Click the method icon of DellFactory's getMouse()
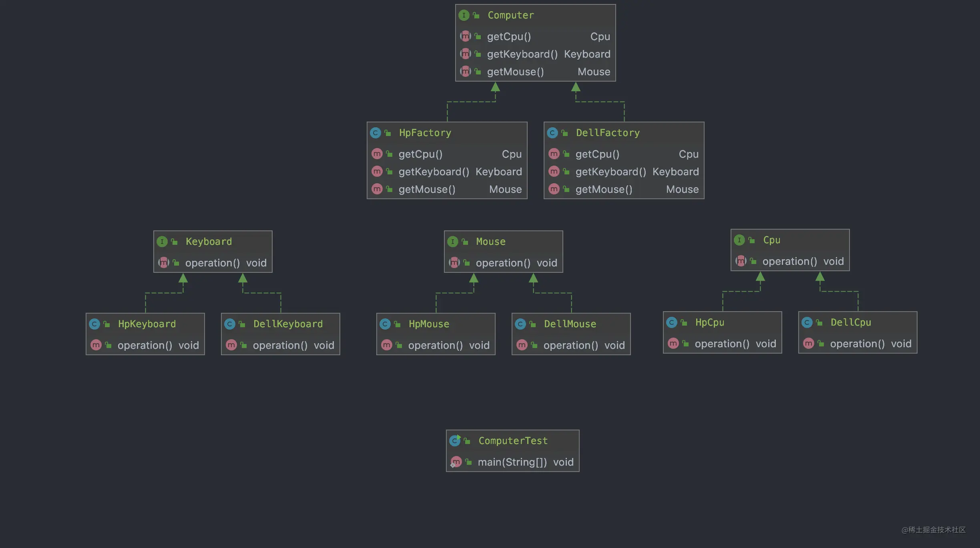The height and width of the screenshot is (548, 980). click(554, 189)
